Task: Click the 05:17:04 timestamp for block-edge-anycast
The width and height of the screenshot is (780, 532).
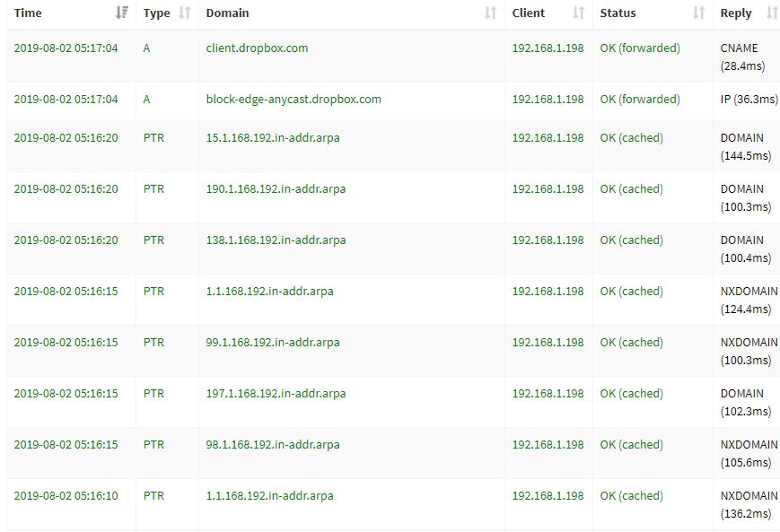Action: coord(66,100)
